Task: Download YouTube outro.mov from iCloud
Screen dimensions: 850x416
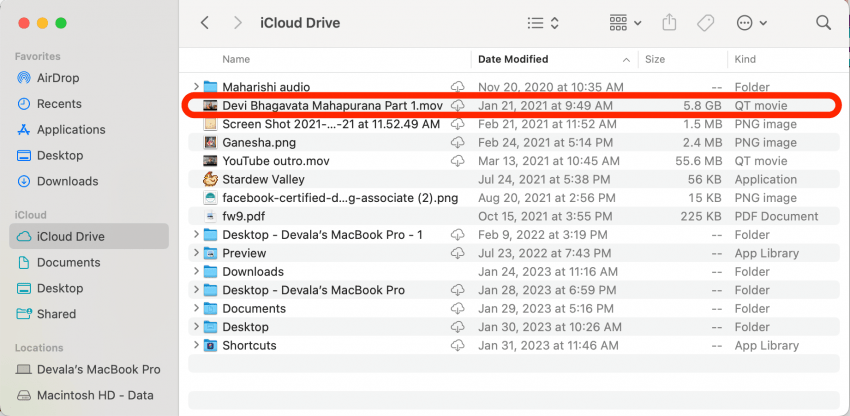Action: pos(458,161)
